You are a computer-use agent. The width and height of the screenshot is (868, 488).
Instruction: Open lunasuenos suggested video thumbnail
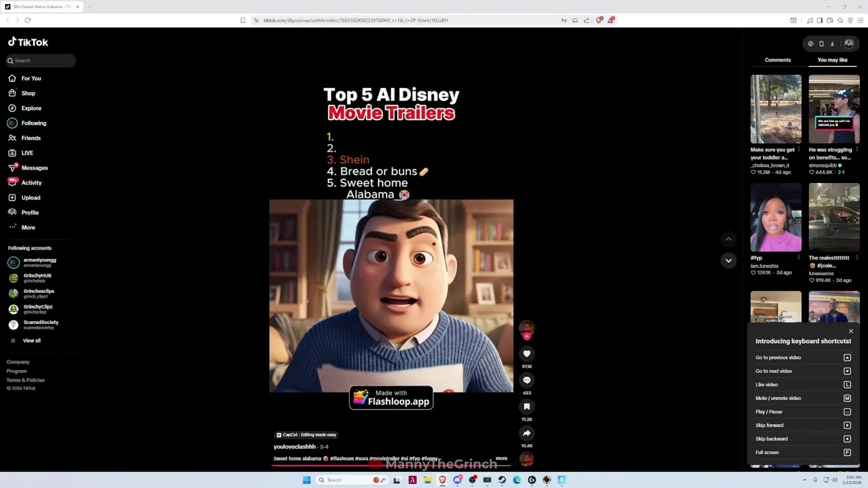tap(834, 218)
